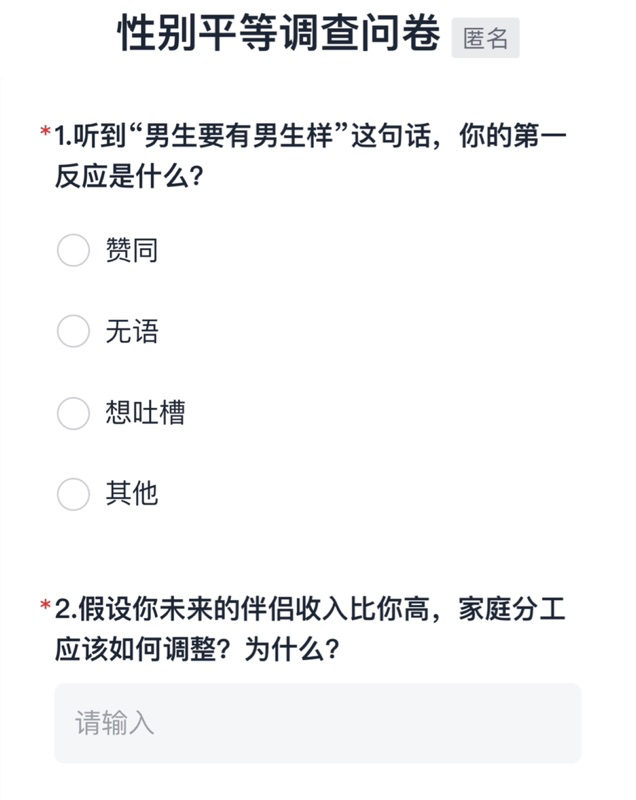Click the 无语 option label text
The image size is (636, 800).
(132, 331)
